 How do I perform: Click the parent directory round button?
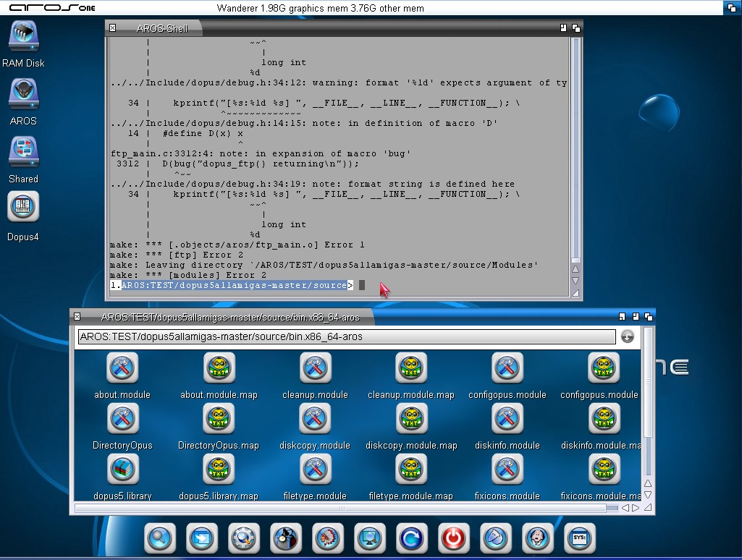click(x=628, y=336)
